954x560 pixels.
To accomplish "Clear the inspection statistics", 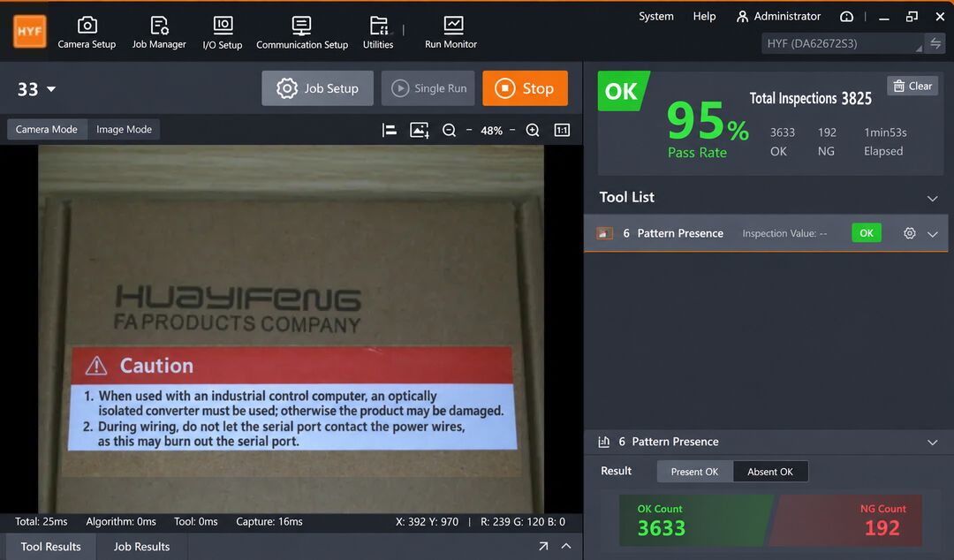I will [x=912, y=86].
